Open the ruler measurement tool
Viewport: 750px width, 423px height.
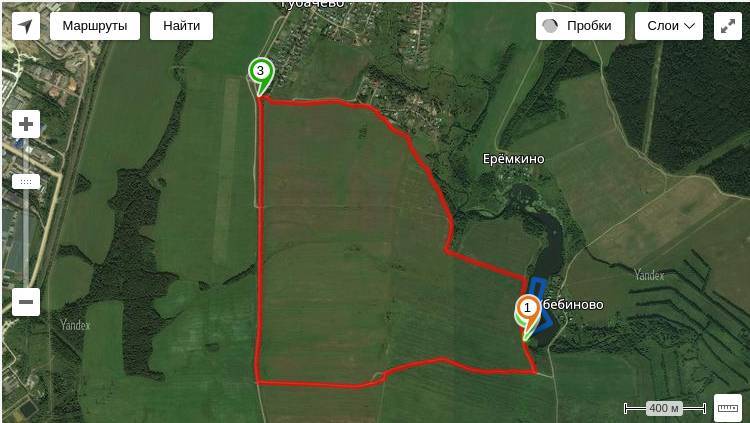pyautogui.click(x=728, y=408)
